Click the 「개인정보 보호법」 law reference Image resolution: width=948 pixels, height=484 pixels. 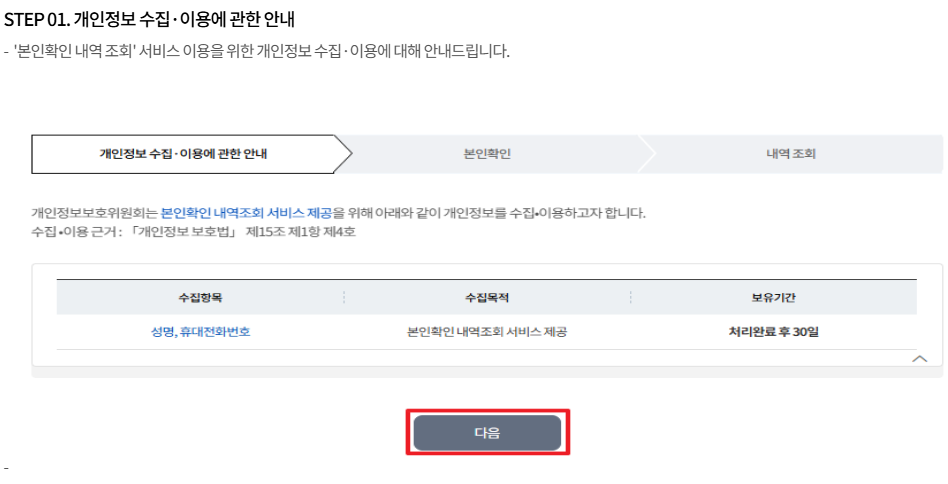tap(183, 232)
